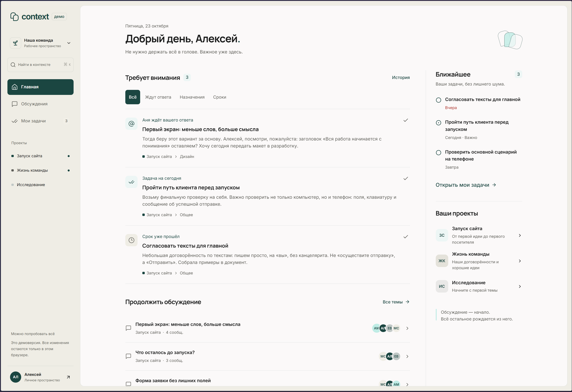The height and width of the screenshot is (392, 572).
Task: Expand Что осталось до запуска? thread chevron
Action: [x=407, y=356]
